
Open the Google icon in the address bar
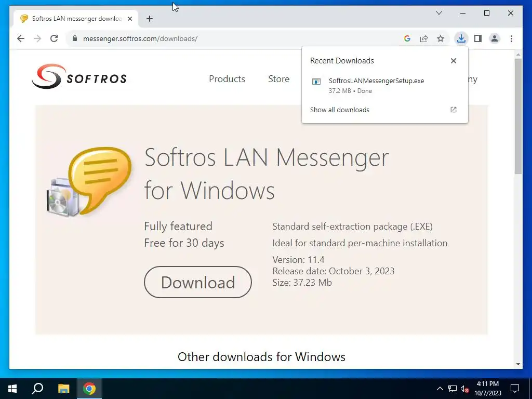point(407,38)
